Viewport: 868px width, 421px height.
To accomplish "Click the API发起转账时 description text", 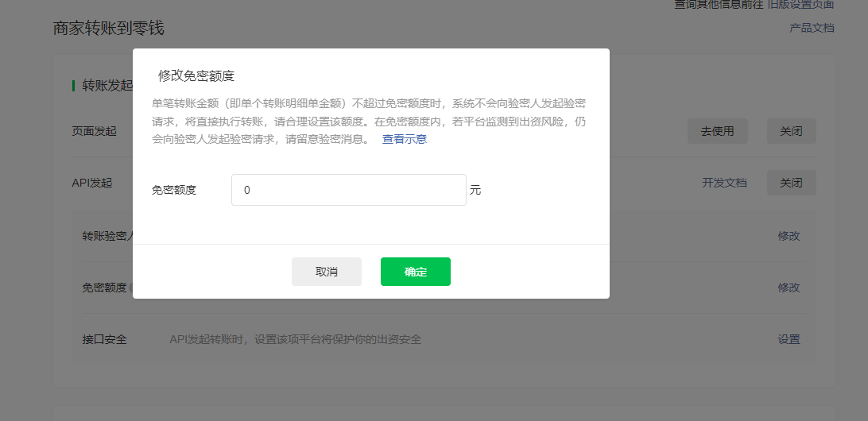I will pyautogui.click(x=295, y=340).
